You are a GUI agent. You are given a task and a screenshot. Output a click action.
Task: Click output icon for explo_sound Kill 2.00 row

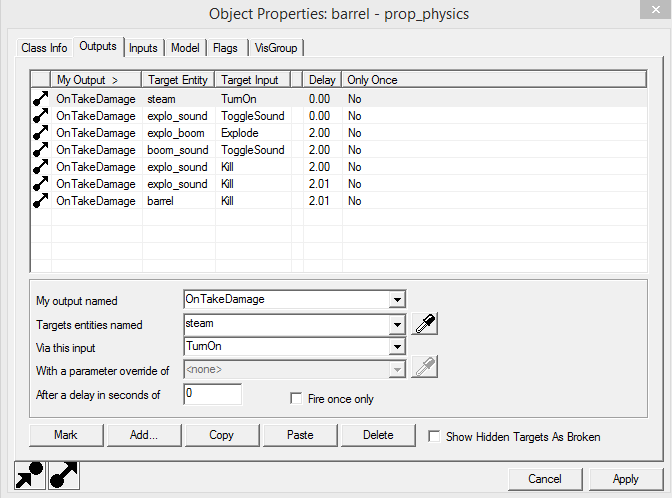point(40,167)
